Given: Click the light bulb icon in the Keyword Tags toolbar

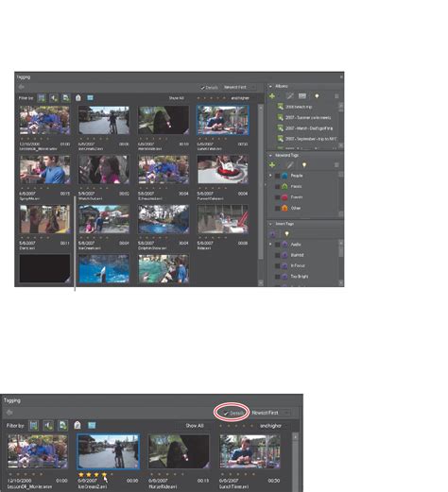Looking at the screenshot, I should pyautogui.click(x=304, y=165).
